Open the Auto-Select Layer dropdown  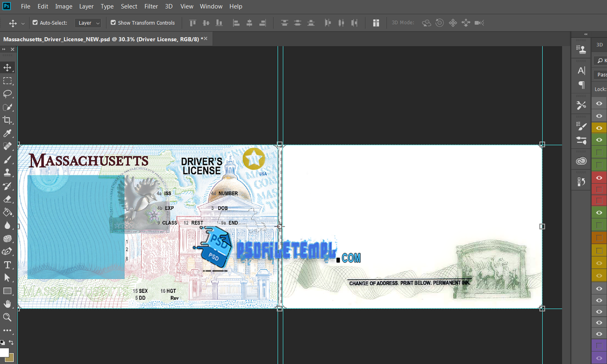coord(88,23)
